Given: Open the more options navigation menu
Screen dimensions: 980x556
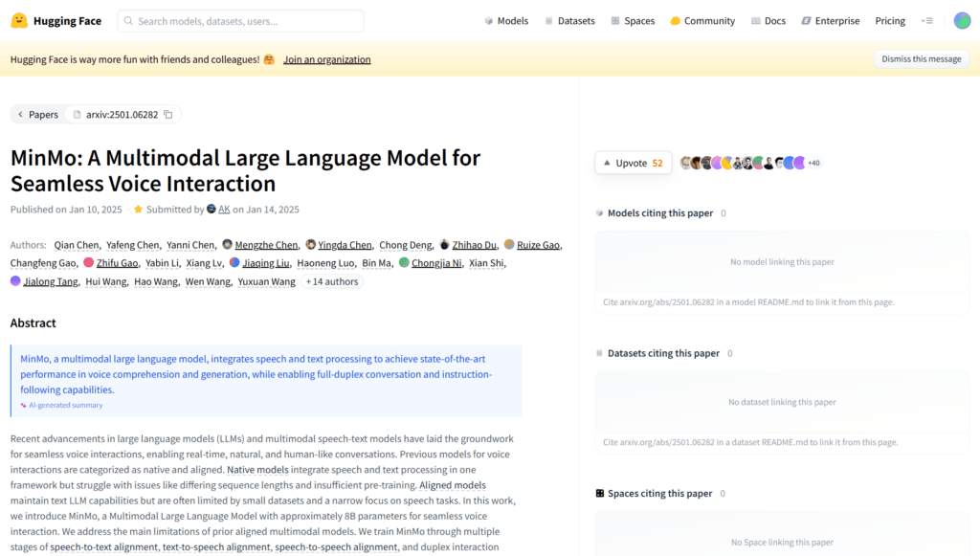Looking at the screenshot, I should 926,21.
